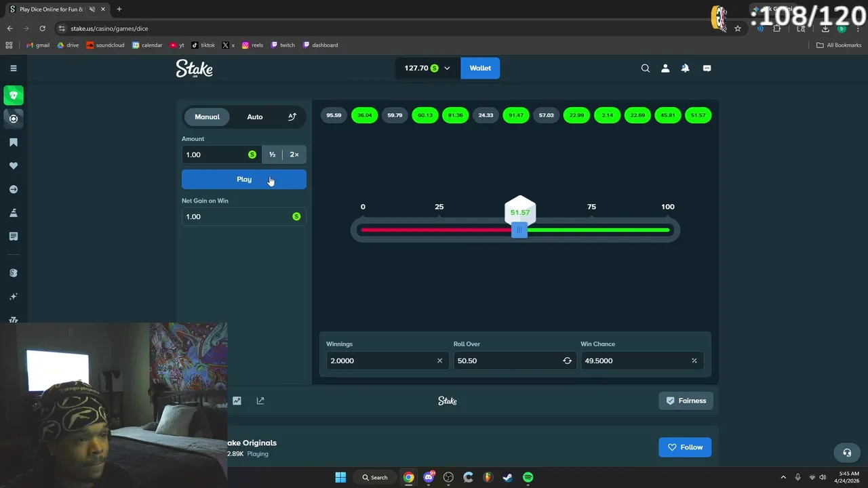Open the live support headset button
The image size is (868, 488).
click(x=847, y=452)
